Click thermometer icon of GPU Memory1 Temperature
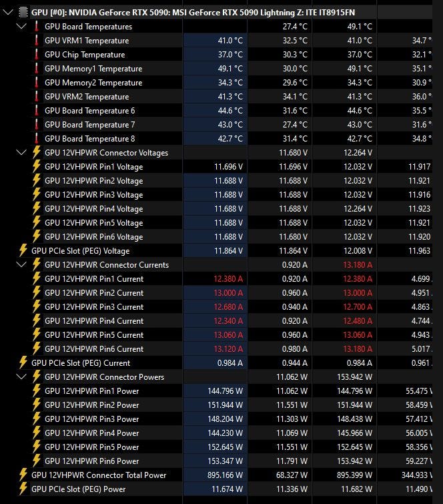 (36, 69)
